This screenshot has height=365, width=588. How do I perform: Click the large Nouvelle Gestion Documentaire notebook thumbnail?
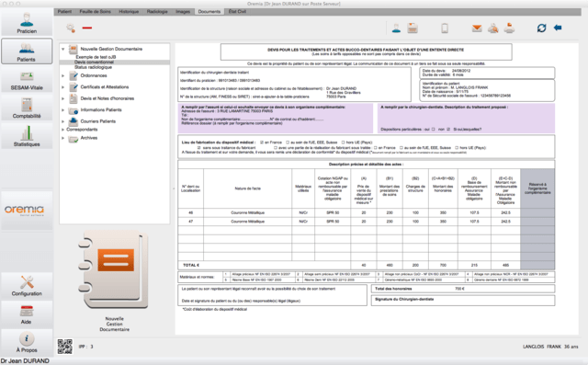coord(114,269)
